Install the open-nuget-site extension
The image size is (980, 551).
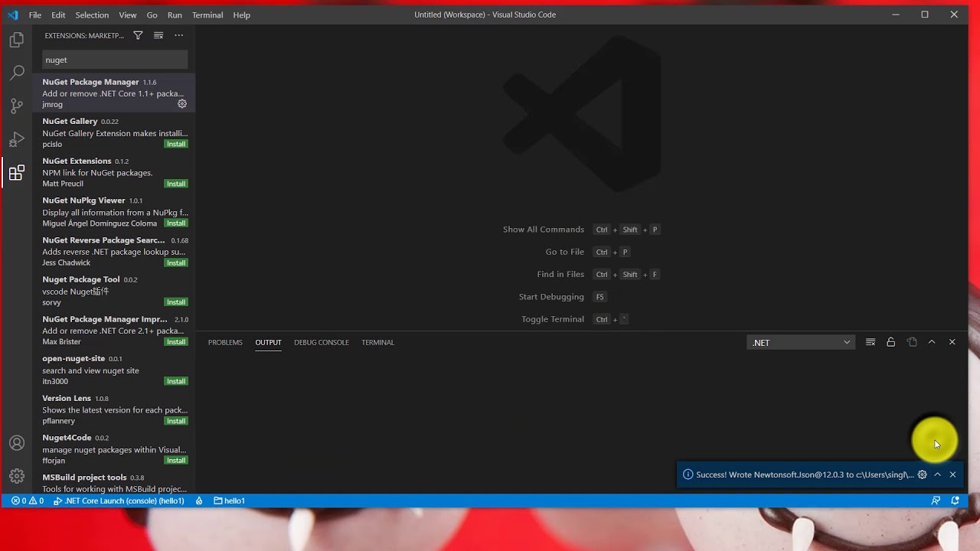coord(176,381)
